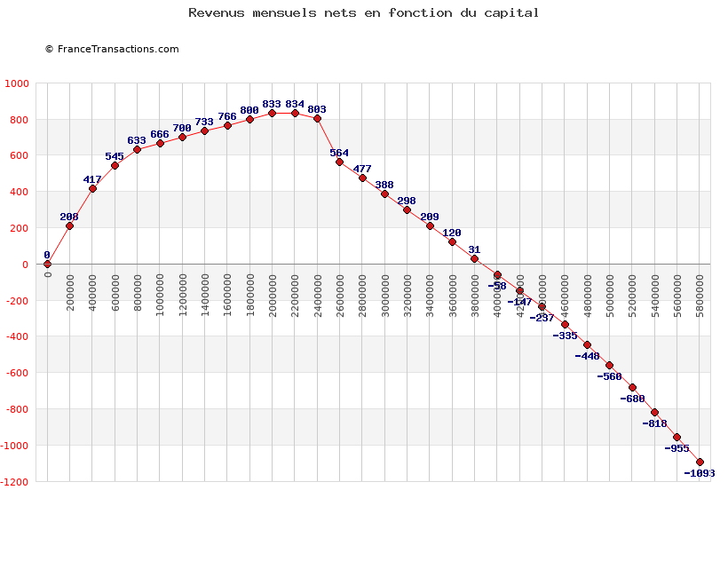Click the chart title 'Revenus mensuels nets'
Viewport: 728px width, 577px height.
tap(363, 12)
